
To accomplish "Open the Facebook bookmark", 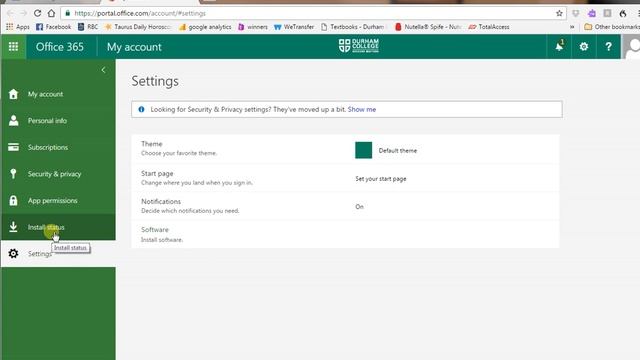I will (53, 27).
